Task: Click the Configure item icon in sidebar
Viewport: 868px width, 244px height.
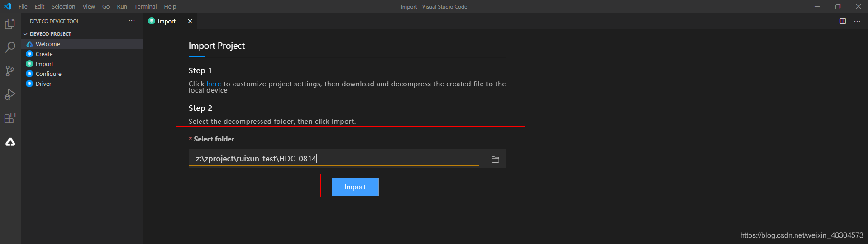Action: coord(29,74)
